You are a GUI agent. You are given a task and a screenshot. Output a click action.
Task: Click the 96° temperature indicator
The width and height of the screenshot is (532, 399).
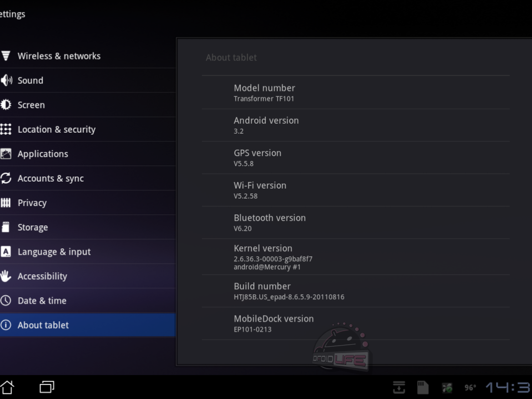[470, 387]
